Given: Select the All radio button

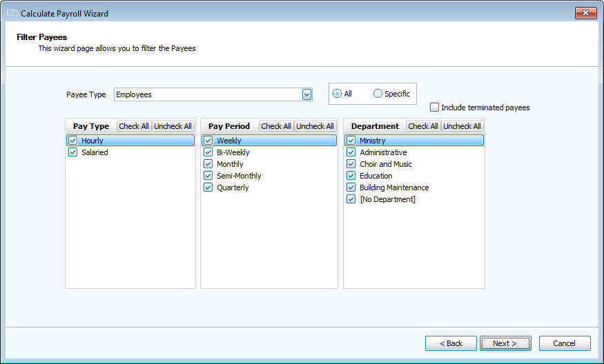Looking at the screenshot, I should (337, 94).
